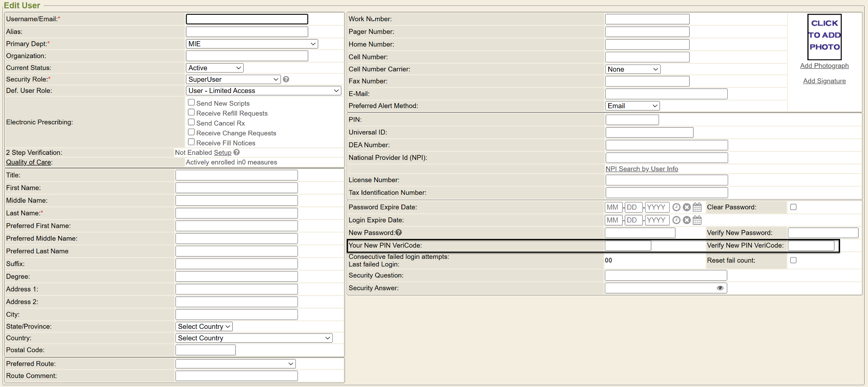Screen dimensions: 868x387
Task: Open the NPI Search by User Info link
Action: [641, 169]
